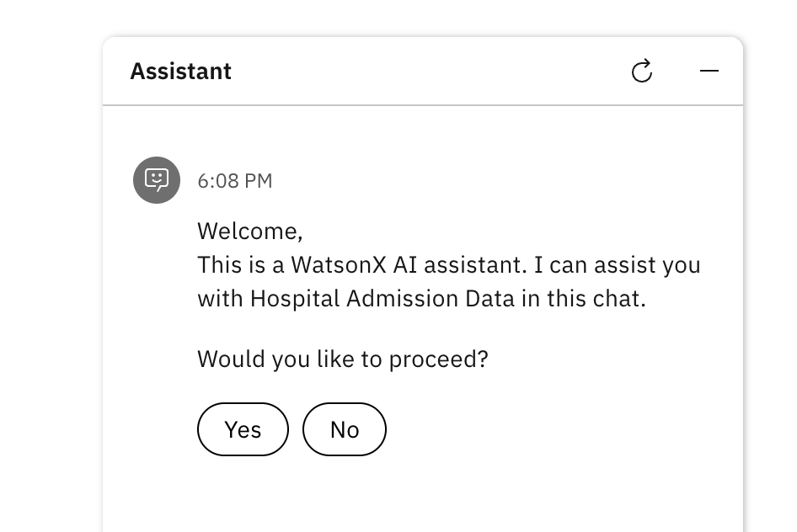Click the word assistant after AI
This screenshot has height=532, width=797.
pyautogui.click(x=475, y=265)
